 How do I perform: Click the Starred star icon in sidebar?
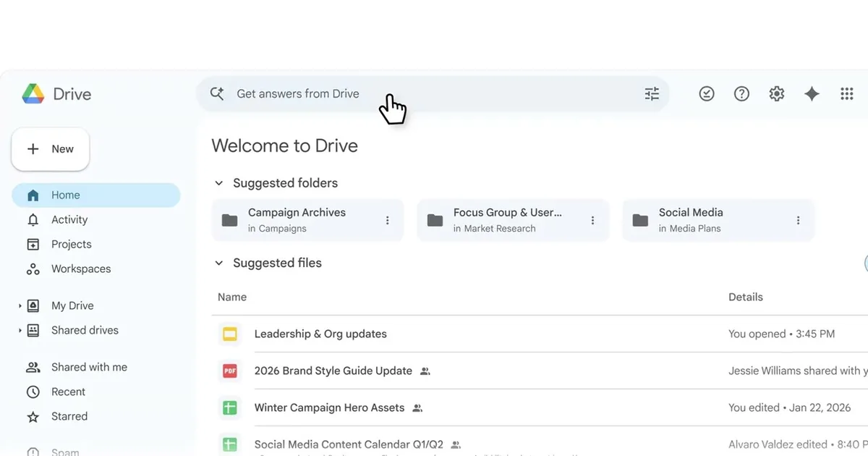tap(33, 416)
